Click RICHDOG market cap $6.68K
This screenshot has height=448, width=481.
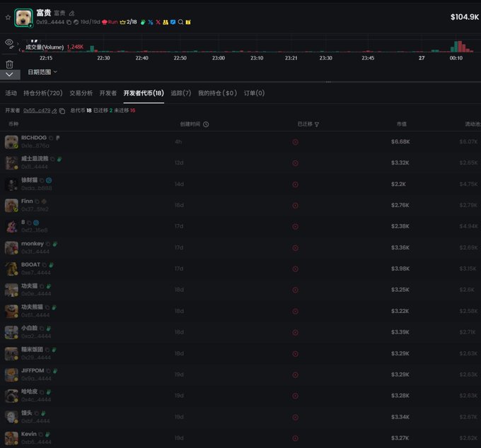(x=400, y=142)
